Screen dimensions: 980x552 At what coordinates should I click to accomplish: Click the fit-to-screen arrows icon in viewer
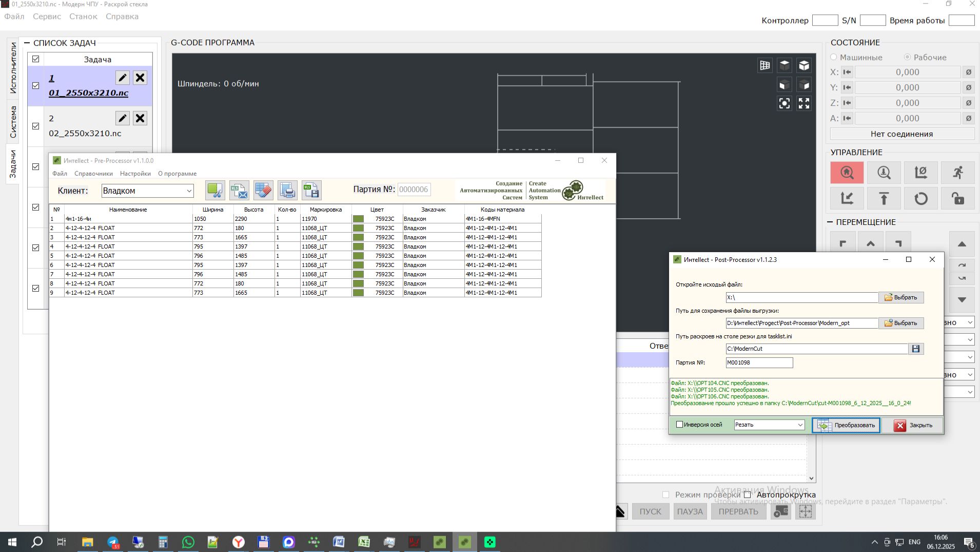coord(804,104)
